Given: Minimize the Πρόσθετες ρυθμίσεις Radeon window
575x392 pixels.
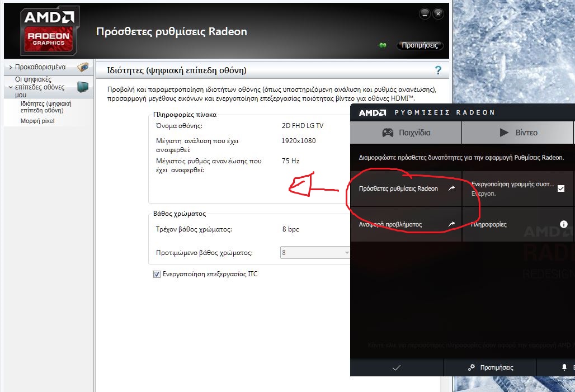Looking at the screenshot, I should pos(425,14).
